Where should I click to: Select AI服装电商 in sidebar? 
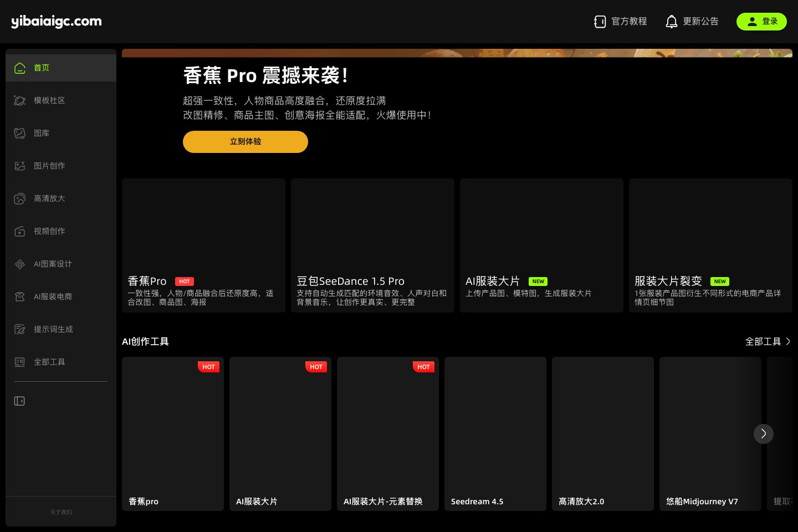click(x=61, y=296)
